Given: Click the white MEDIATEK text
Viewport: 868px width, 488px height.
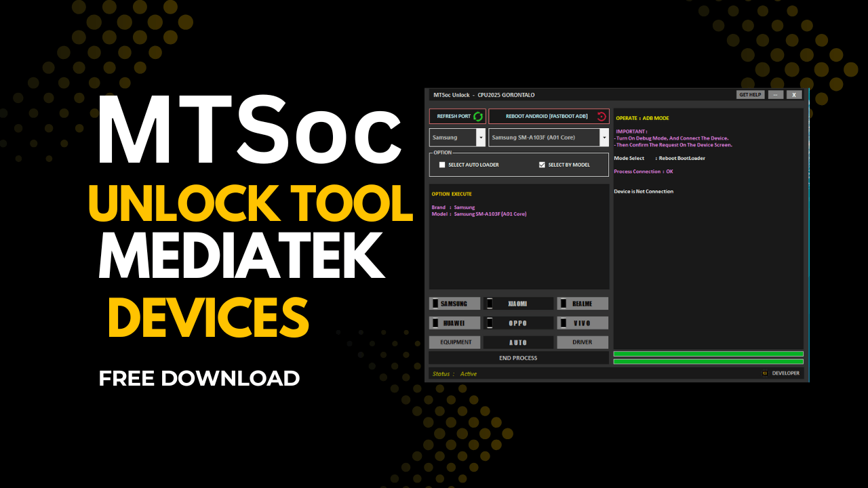Looking at the screenshot, I should [243, 256].
